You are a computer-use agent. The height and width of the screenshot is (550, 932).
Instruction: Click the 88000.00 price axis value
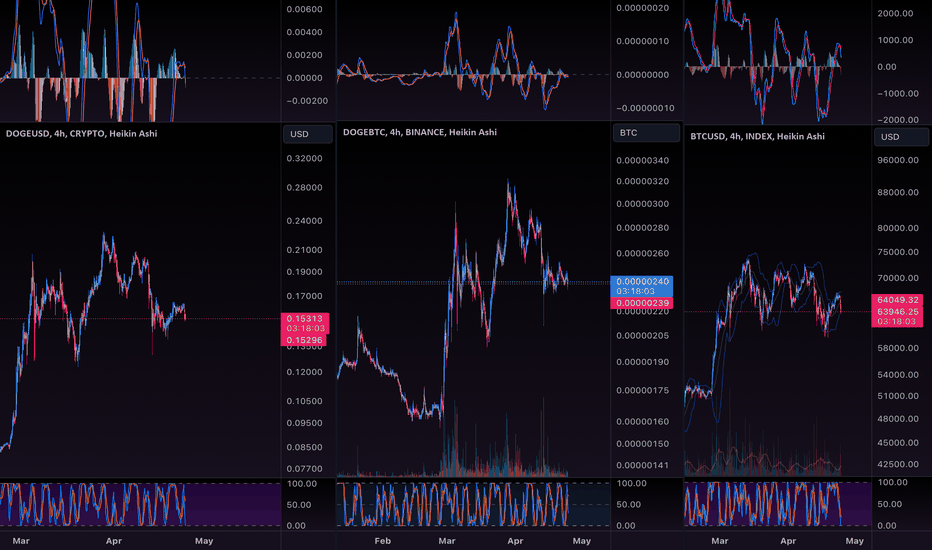coord(898,192)
